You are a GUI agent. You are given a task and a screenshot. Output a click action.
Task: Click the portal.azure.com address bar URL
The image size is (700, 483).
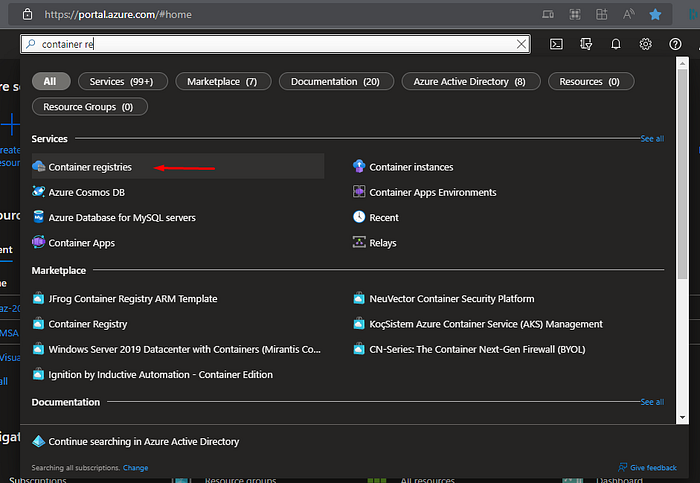point(118,15)
